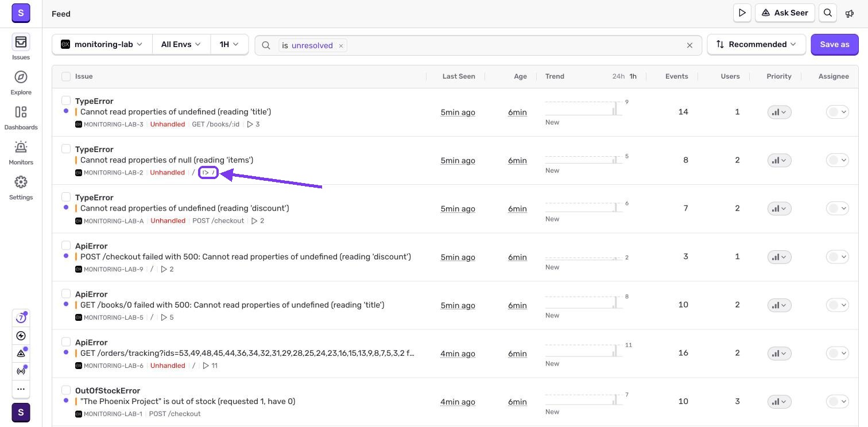Open search magnifier in top bar
The width and height of the screenshot is (868, 427).
coord(828,13)
